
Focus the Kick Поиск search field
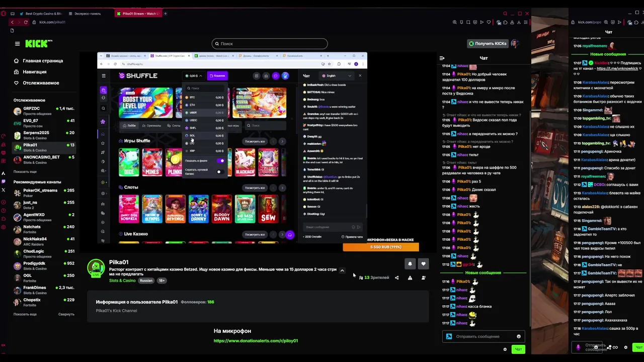pyautogui.click(x=270, y=44)
